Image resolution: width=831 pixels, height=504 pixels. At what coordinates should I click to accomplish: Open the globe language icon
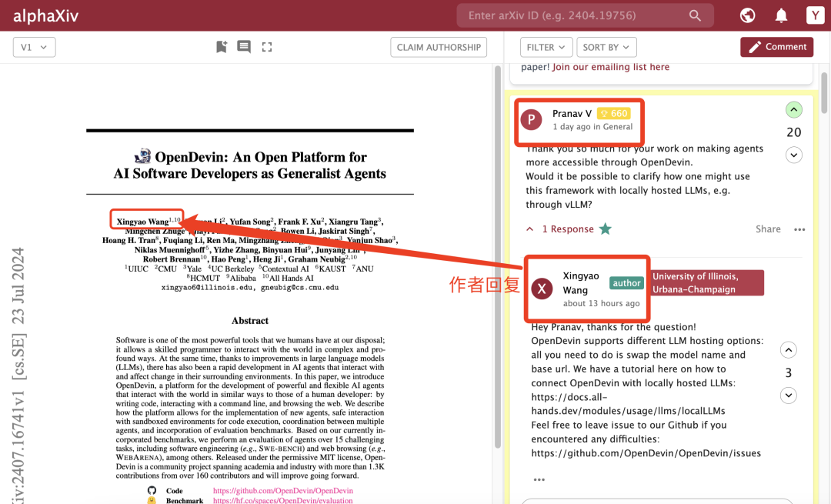coord(747,15)
